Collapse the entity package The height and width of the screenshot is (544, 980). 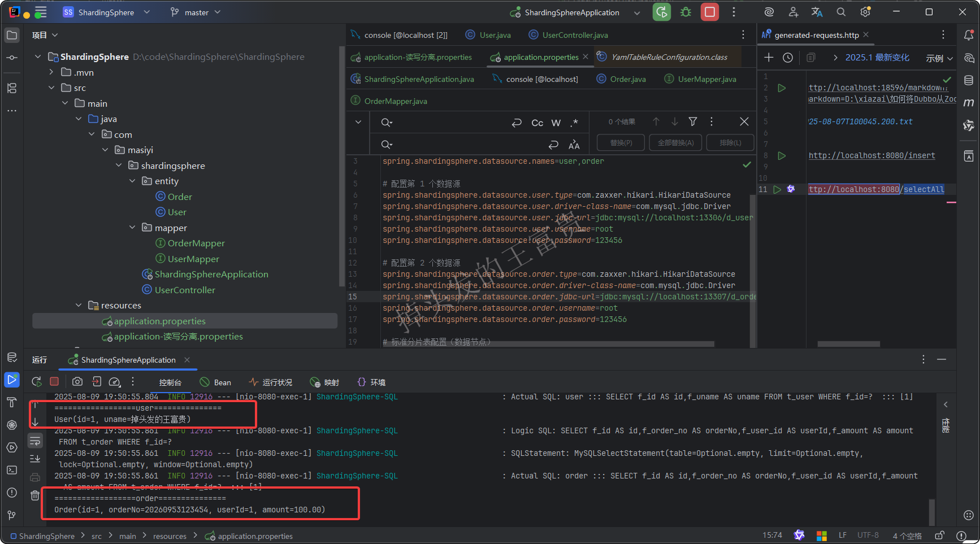pos(132,181)
